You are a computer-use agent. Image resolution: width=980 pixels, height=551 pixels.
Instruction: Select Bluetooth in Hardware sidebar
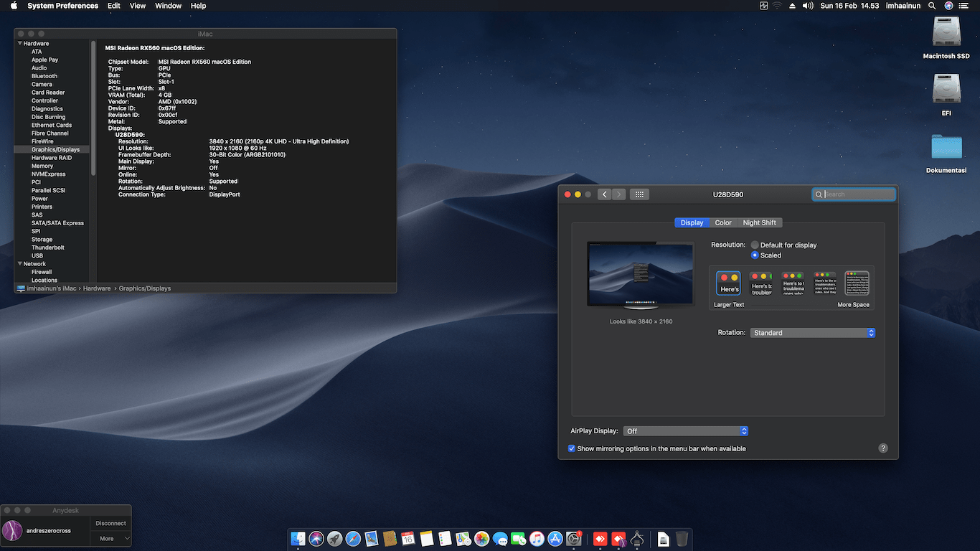point(44,76)
